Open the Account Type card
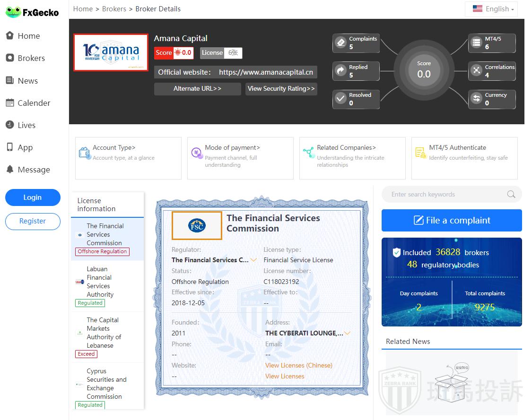The width and height of the screenshot is (532, 420). [x=128, y=158]
